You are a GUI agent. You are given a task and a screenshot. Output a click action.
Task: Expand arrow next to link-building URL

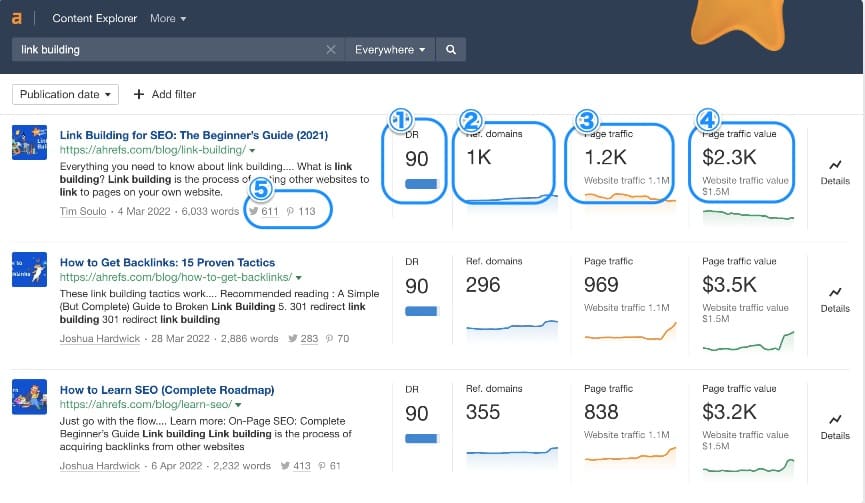point(252,151)
